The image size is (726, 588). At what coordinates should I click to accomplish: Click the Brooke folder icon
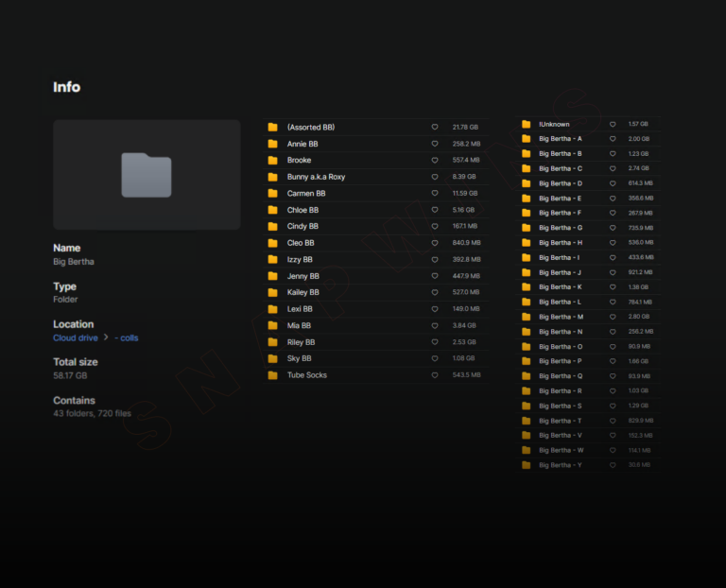(x=272, y=161)
